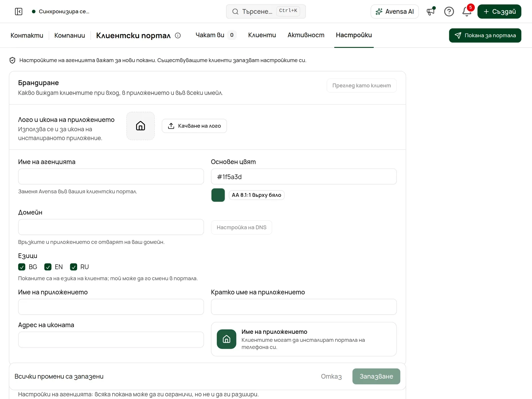This screenshot has width=532, height=399.
Task: Click Покана за портала button
Action: pyautogui.click(x=485, y=36)
